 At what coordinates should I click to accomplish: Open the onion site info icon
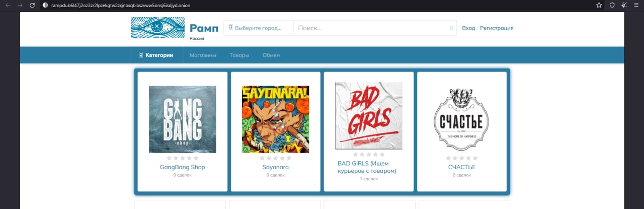(x=45, y=5)
